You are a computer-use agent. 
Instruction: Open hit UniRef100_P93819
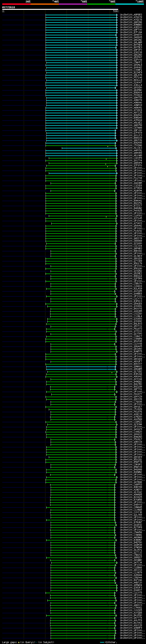pyautogui.click(x=131, y=95)
